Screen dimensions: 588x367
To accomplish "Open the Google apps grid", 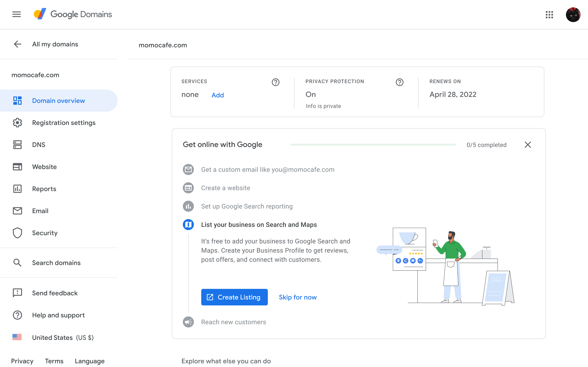I will tap(549, 15).
